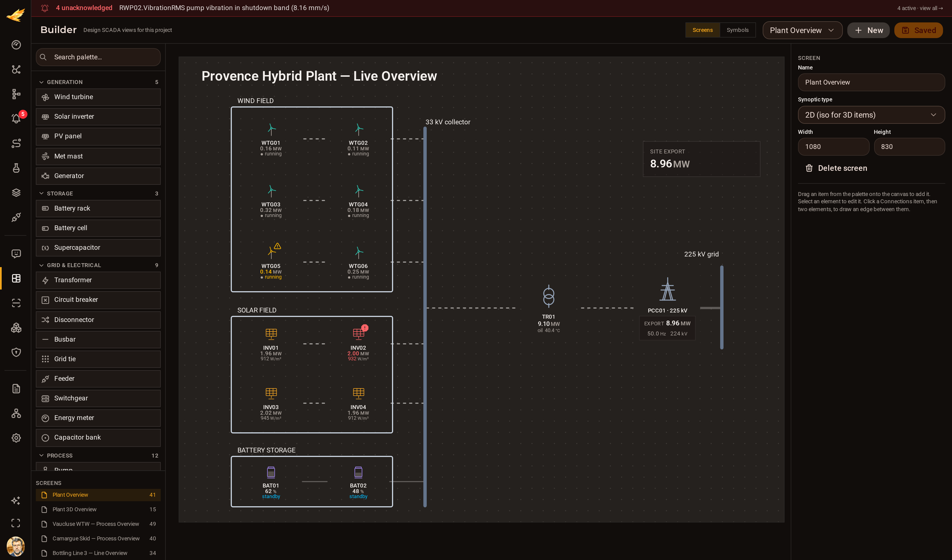
Task: Select the 225 kV grid busbar
Action: (x=722, y=307)
